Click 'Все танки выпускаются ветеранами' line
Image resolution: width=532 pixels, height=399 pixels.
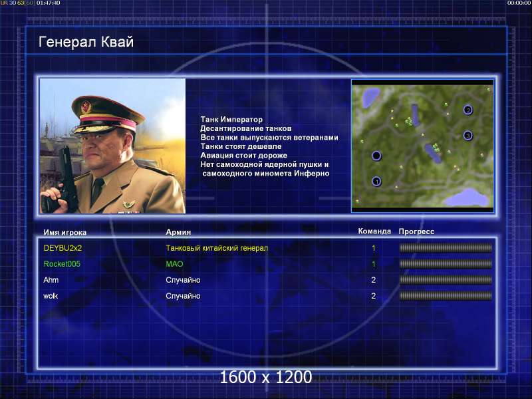coord(269,138)
